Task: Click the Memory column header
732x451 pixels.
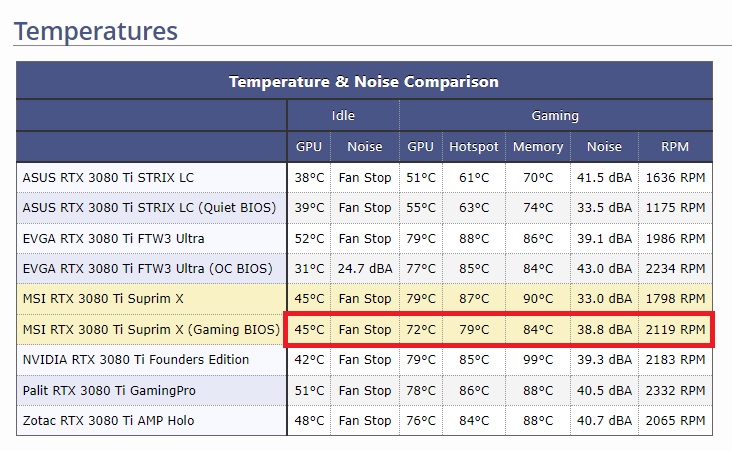Action: (538, 147)
